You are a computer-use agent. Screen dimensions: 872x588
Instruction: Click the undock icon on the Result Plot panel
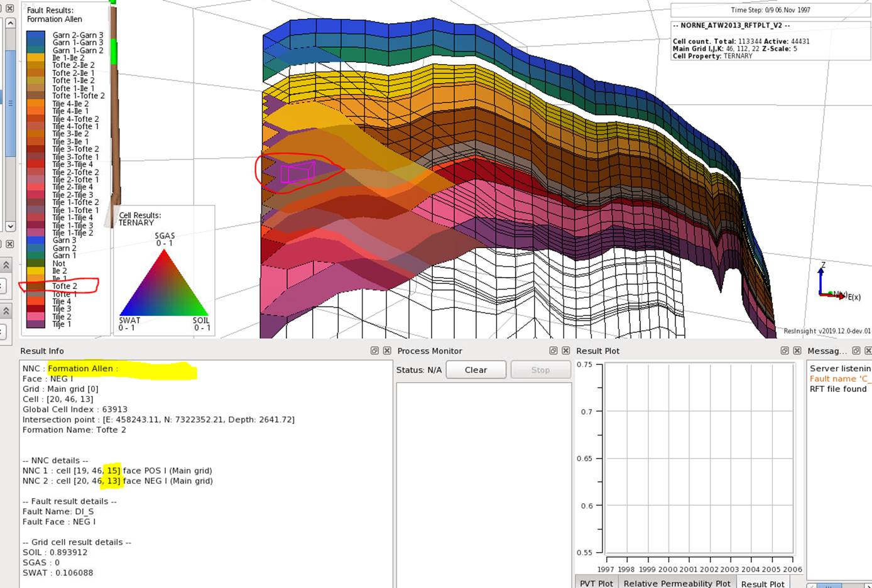[783, 351]
